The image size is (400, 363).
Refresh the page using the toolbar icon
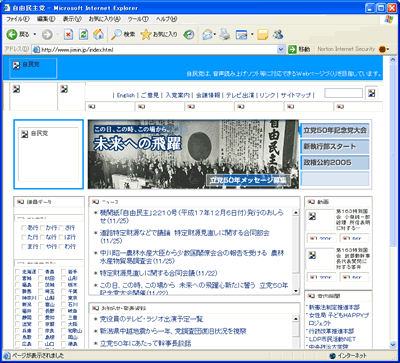coord(83,34)
